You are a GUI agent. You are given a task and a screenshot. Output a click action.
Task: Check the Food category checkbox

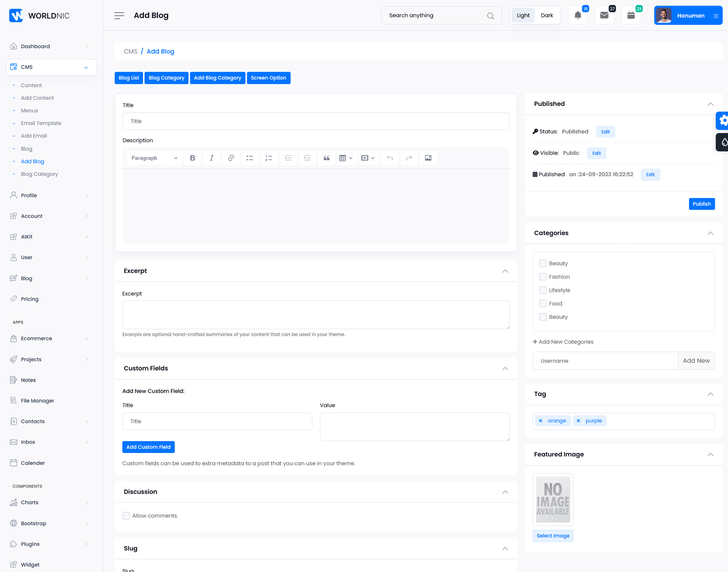(x=543, y=304)
